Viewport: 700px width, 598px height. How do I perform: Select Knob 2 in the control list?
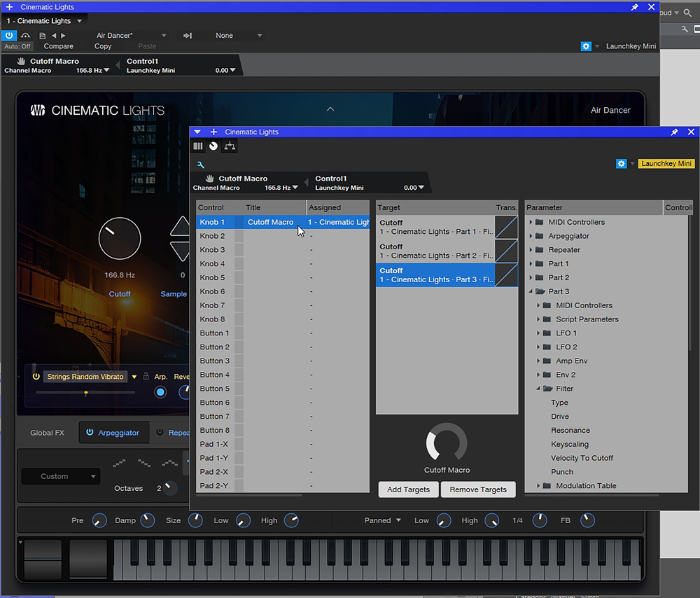[x=213, y=236]
